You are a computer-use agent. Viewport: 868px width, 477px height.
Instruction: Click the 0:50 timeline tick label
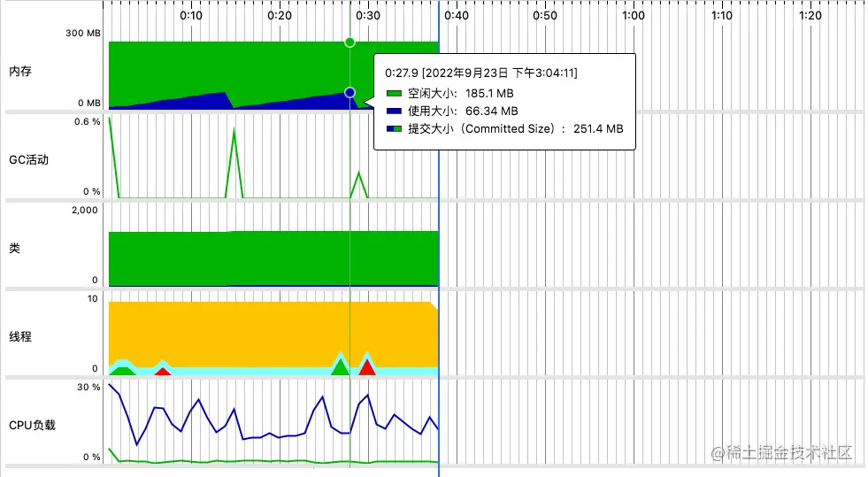(x=545, y=16)
